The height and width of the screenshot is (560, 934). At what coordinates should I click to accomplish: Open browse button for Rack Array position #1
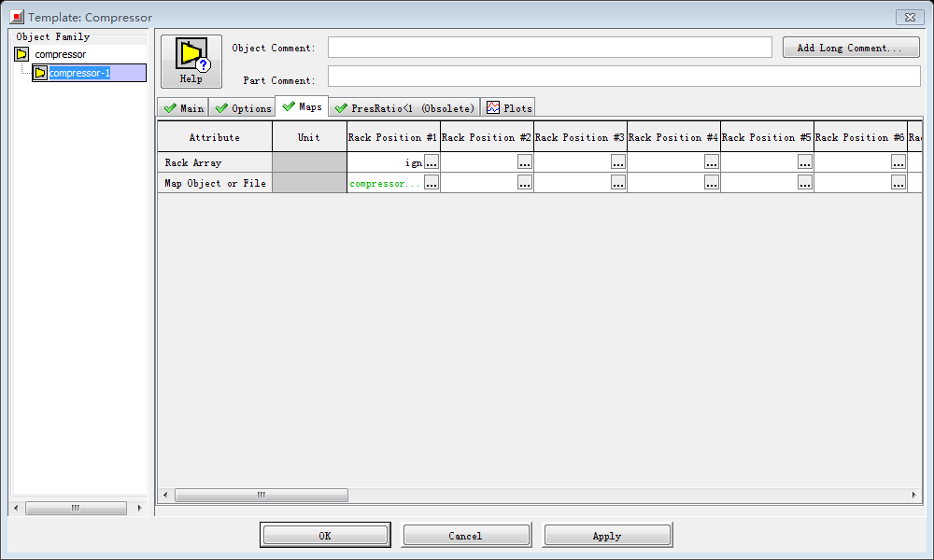(x=431, y=162)
